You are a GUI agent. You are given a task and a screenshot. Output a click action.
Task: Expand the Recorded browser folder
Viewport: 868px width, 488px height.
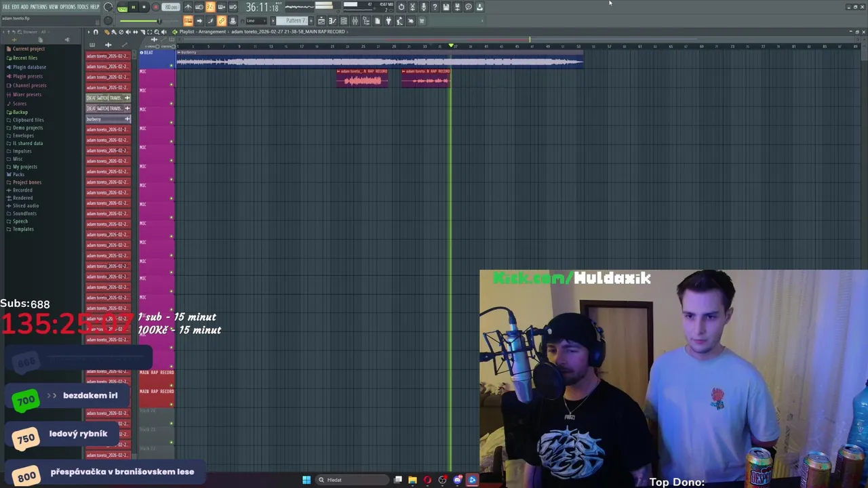pos(22,190)
